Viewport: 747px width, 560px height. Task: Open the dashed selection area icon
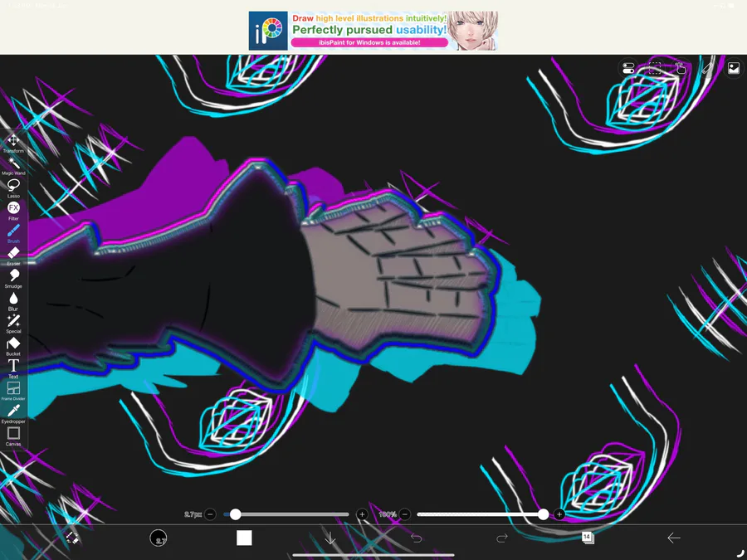point(655,69)
